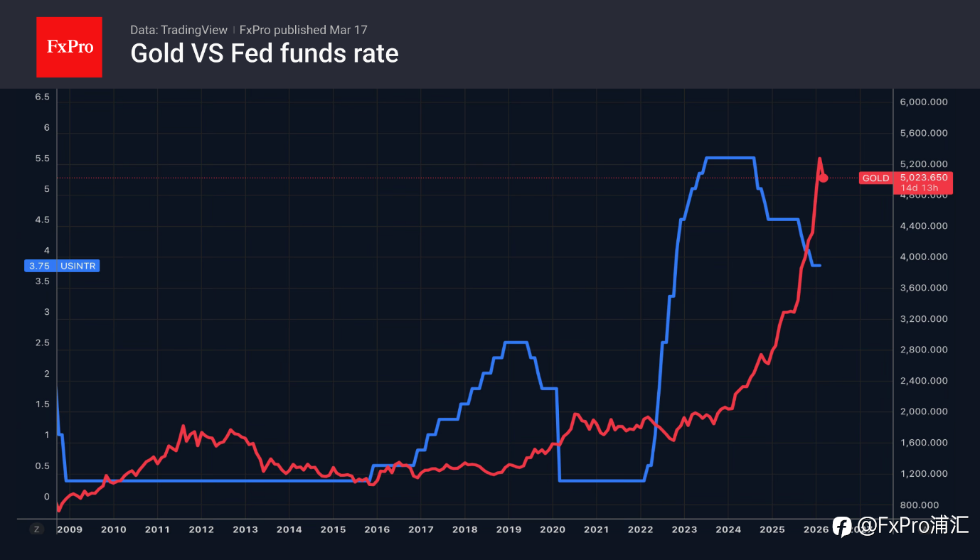The image size is (980, 560).
Task: Select the 2020 year label on time axis
Action: 552,529
